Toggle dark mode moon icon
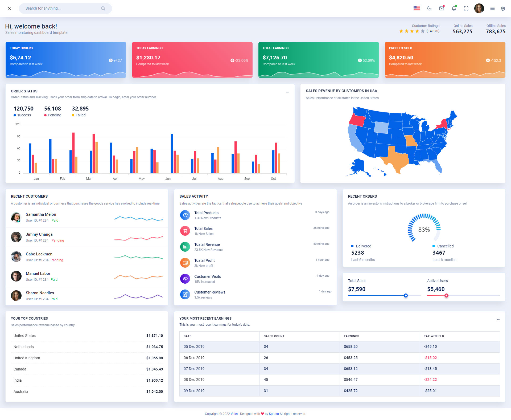 pos(429,9)
